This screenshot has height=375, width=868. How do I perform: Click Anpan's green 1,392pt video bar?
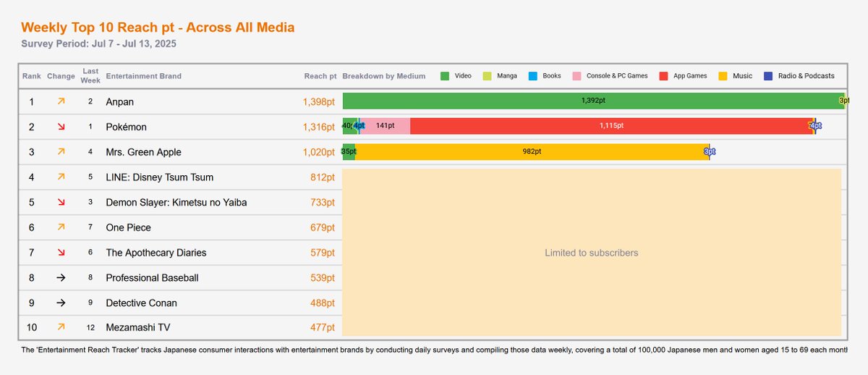pos(593,101)
